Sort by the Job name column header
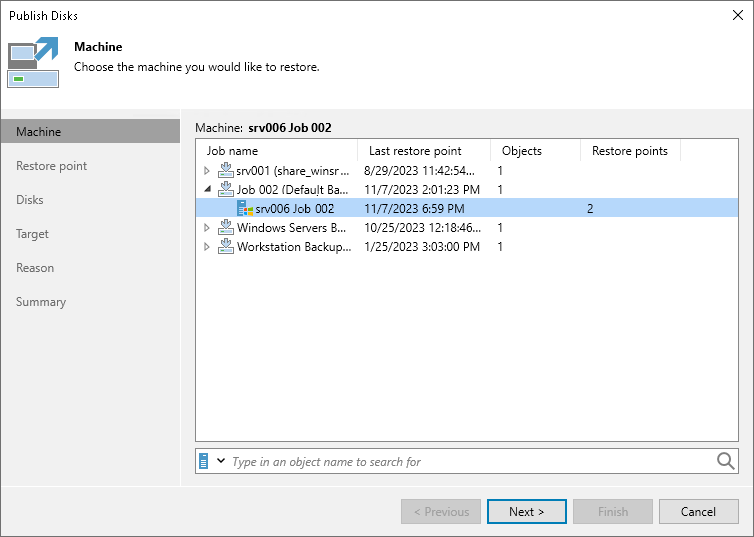 [x=277, y=150]
